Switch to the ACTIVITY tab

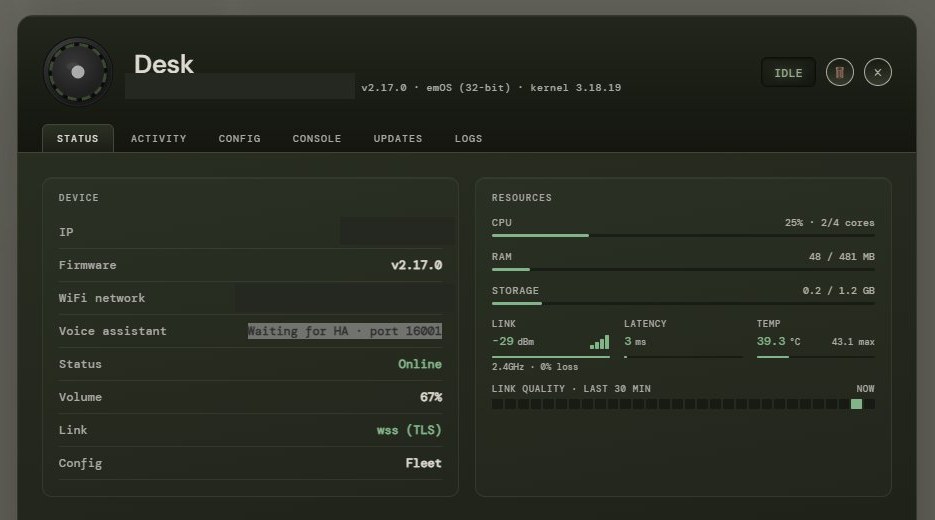(159, 138)
